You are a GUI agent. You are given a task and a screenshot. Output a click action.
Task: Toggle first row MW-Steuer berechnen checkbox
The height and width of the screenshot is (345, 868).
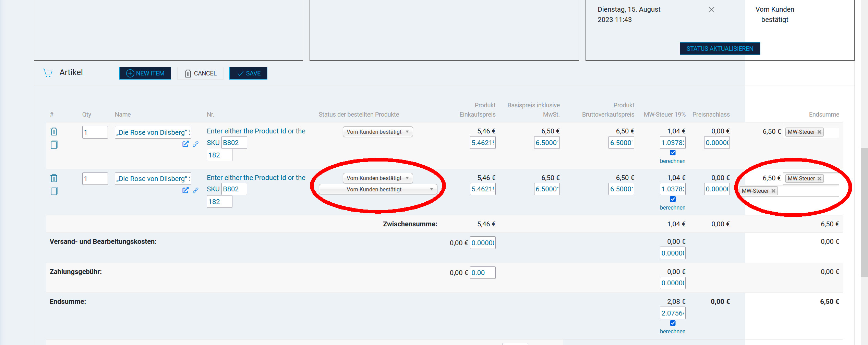pyautogui.click(x=673, y=153)
